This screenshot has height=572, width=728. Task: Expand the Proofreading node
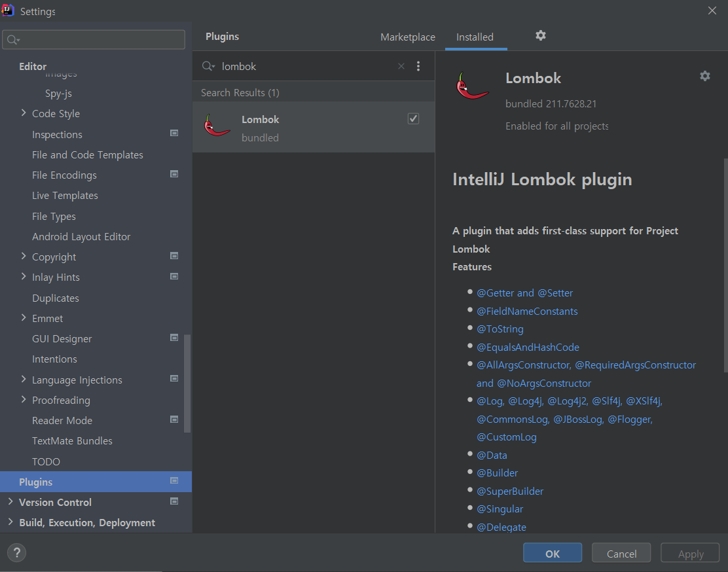(x=23, y=399)
